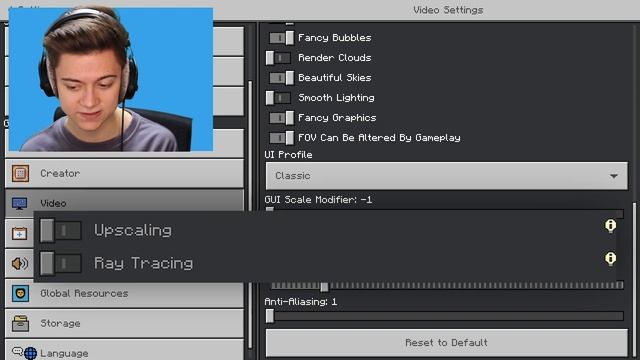Click the 'Upscaling' label text
The image size is (640, 360).
click(133, 231)
